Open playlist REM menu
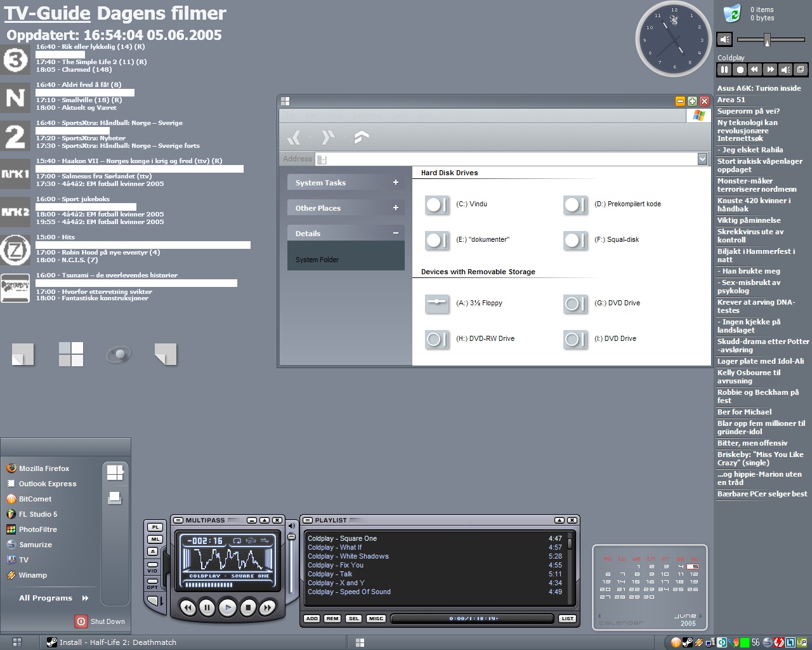 332,618
